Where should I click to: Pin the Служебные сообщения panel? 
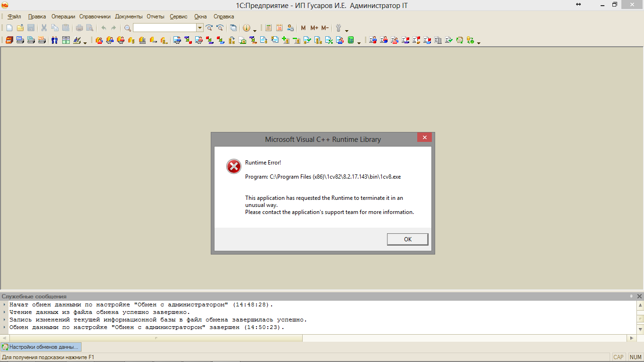pyautogui.click(x=631, y=296)
